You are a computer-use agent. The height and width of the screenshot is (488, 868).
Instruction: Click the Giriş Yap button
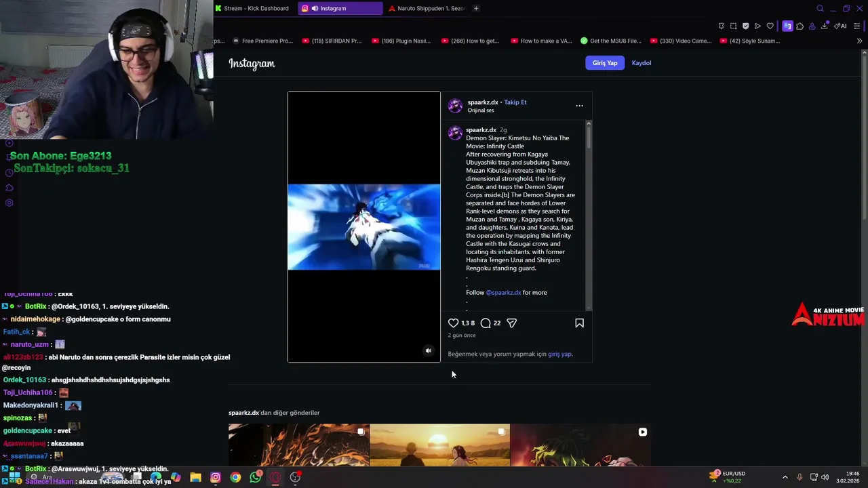605,63
